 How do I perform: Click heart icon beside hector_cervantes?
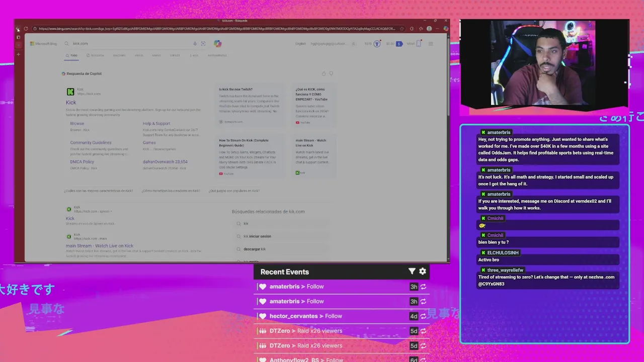[x=262, y=316]
